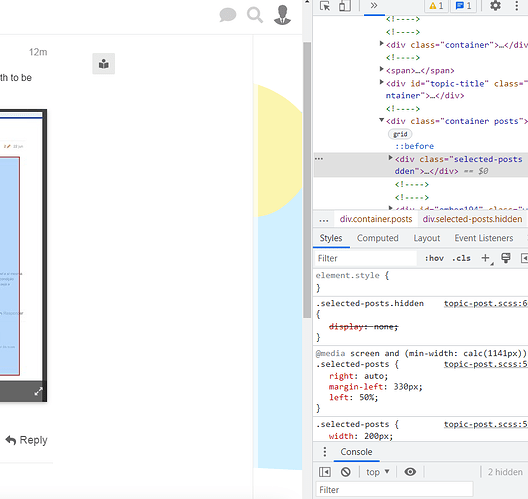Edit the right: auto declaration
528x499 pixels.
pyautogui.click(x=358, y=376)
